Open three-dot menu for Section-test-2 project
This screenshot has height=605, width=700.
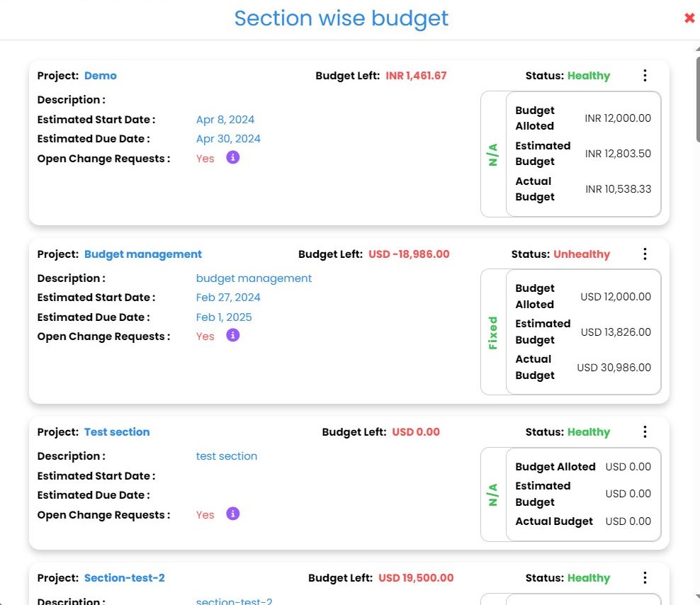[x=644, y=578]
